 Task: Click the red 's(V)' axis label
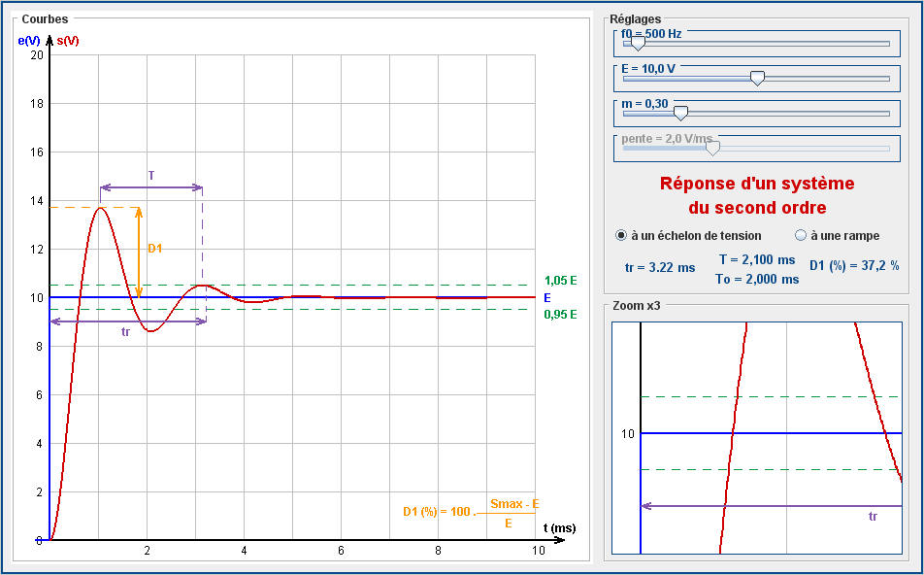68,41
